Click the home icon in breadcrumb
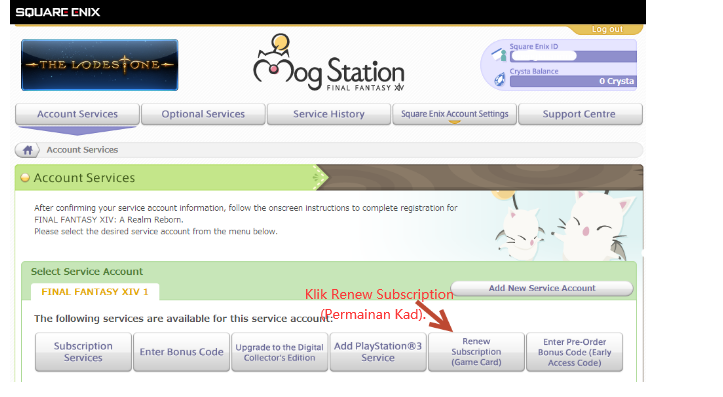 (27, 150)
